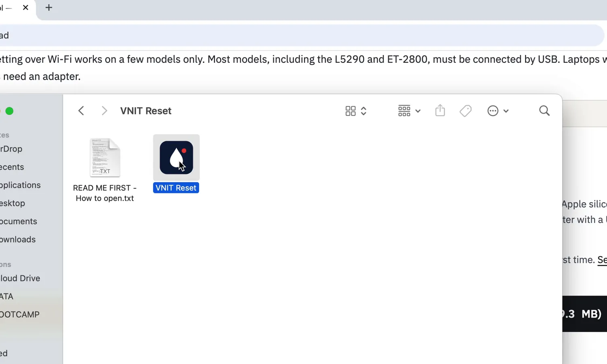The image size is (607, 364).
Task: Go forward in Finder navigation
Action: [x=104, y=111]
